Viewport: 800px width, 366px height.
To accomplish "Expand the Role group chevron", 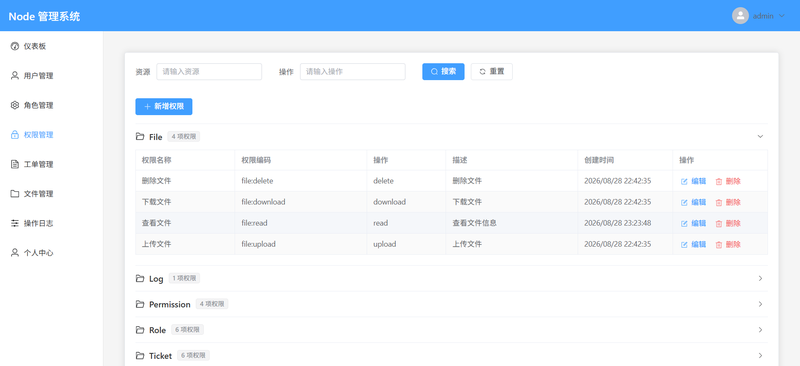I will [x=760, y=330].
